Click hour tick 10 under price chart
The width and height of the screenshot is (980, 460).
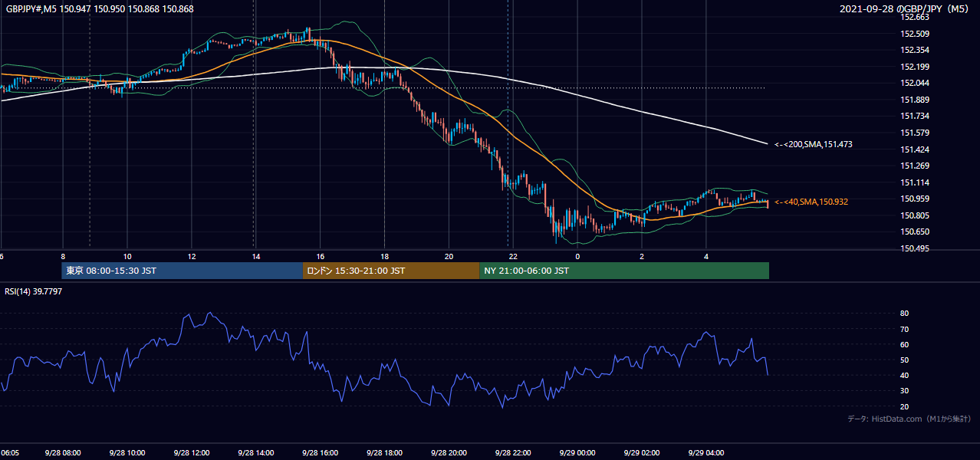coord(127,256)
